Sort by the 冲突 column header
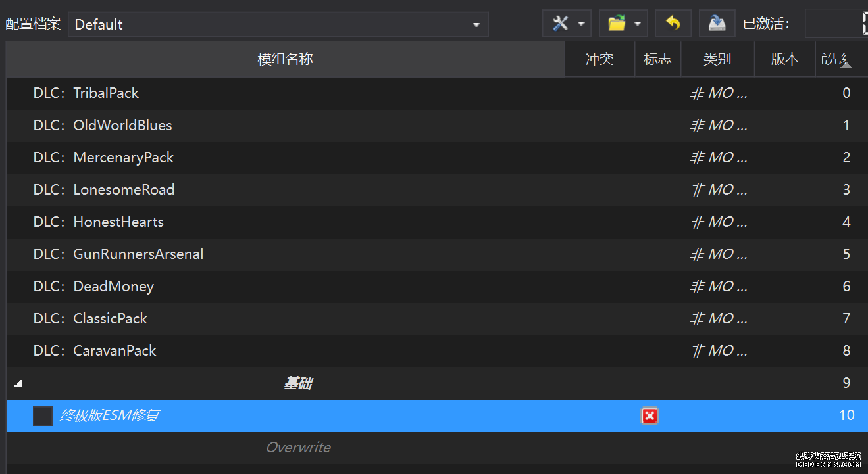 coord(600,59)
